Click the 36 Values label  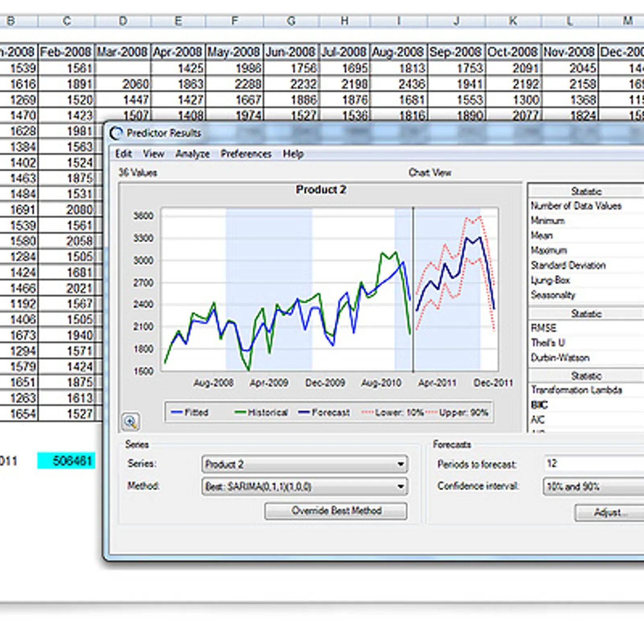click(x=138, y=173)
